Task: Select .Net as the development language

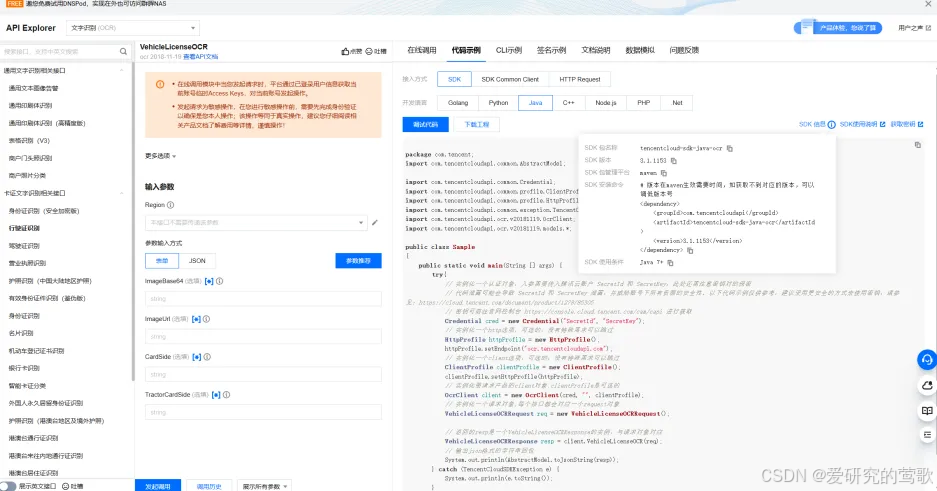Action: (677, 103)
